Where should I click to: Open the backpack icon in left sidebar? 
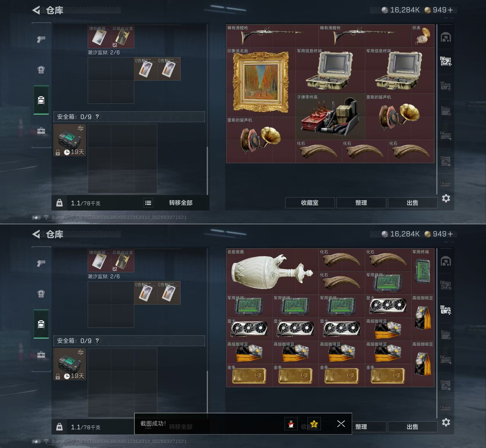tap(41, 70)
